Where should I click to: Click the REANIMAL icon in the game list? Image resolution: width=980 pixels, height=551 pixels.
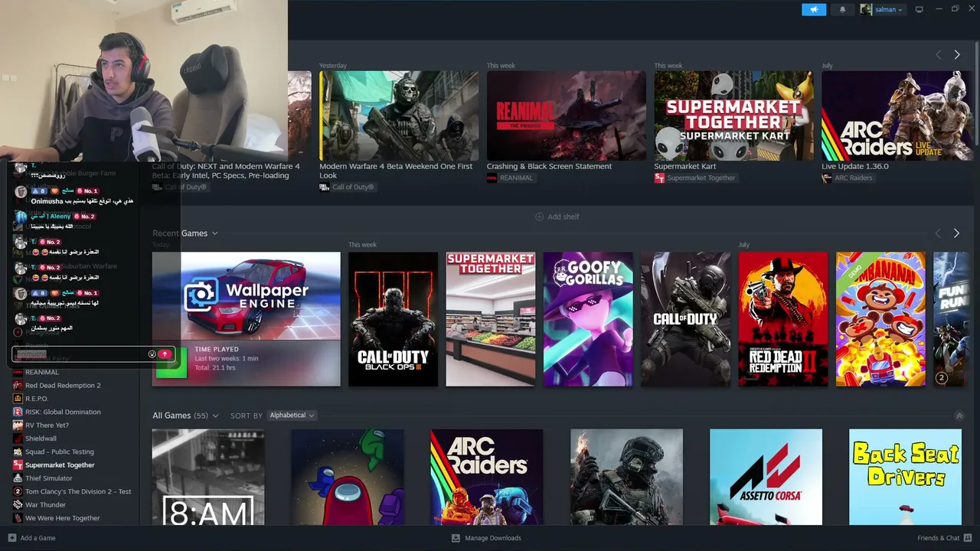click(18, 373)
